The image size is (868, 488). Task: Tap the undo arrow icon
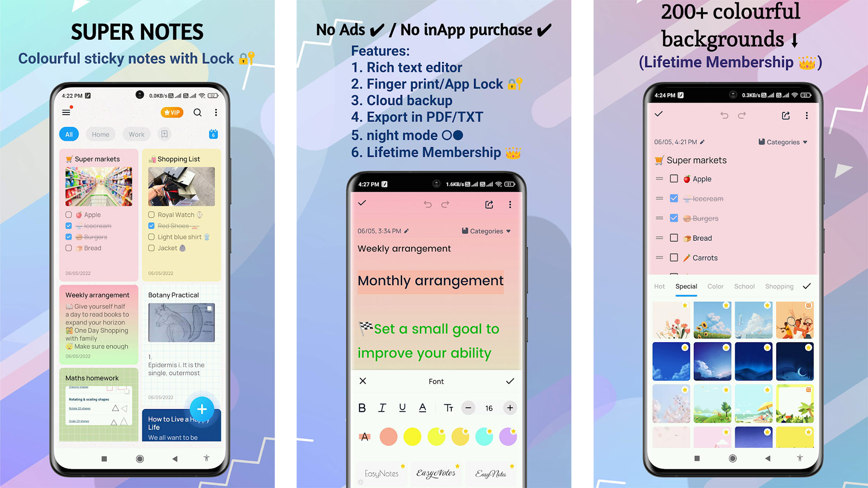pos(427,204)
